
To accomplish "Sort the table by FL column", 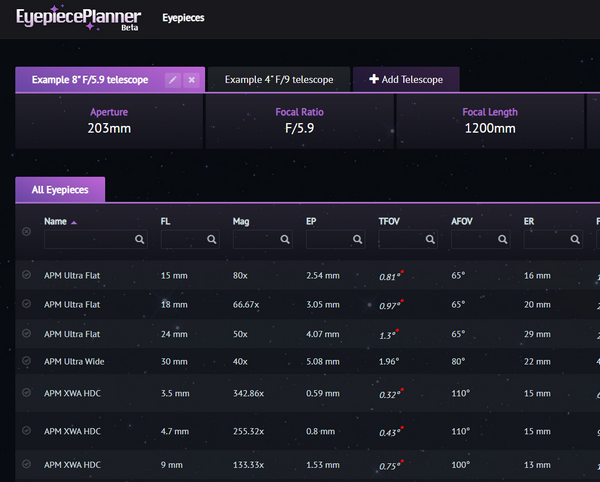I will pyautogui.click(x=165, y=221).
